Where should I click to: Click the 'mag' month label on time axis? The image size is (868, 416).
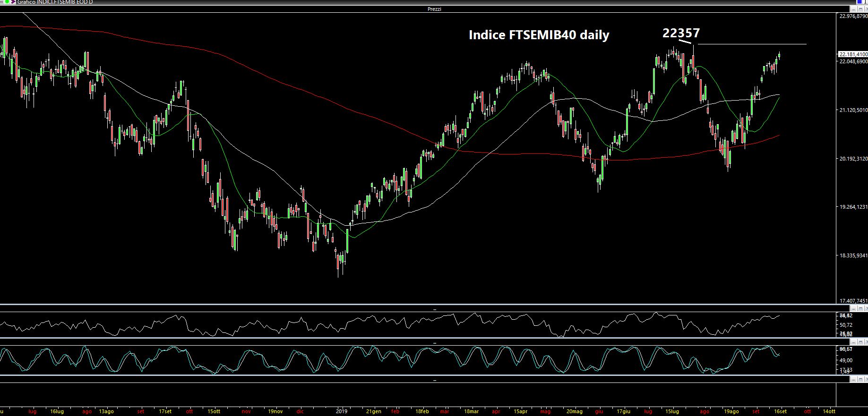tap(546, 411)
